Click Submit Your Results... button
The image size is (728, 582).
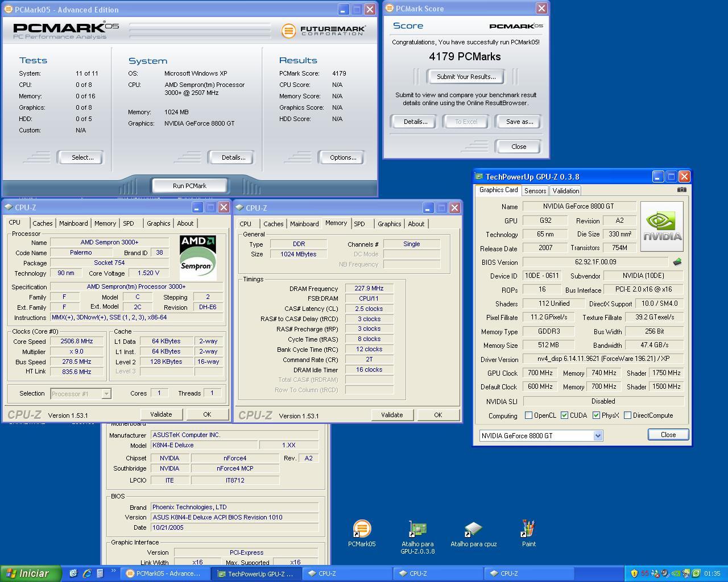pos(466,77)
